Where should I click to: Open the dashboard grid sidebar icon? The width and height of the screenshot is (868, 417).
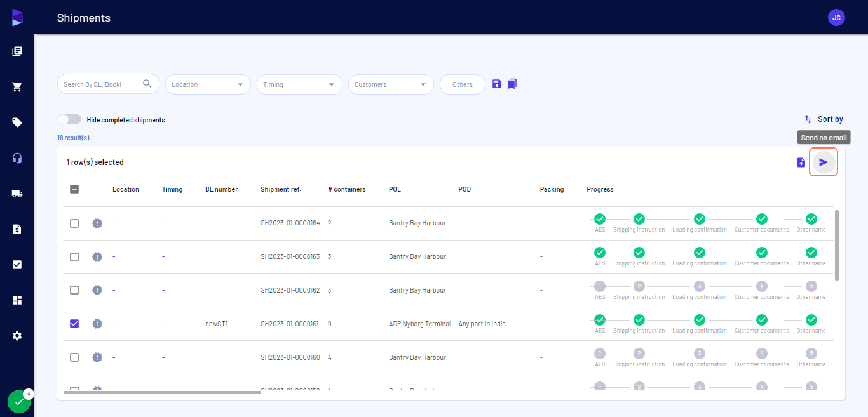(17, 300)
